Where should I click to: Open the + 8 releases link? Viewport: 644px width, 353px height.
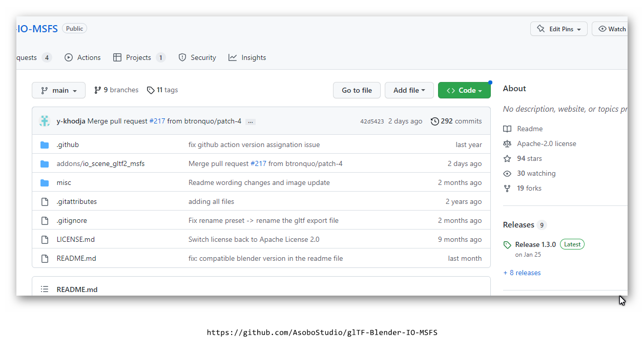click(x=522, y=273)
